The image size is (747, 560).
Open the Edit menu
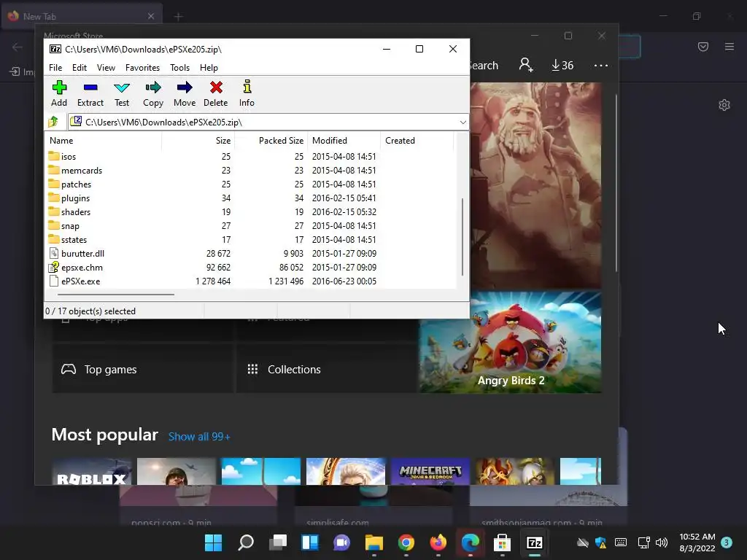(x=80, y=68)
